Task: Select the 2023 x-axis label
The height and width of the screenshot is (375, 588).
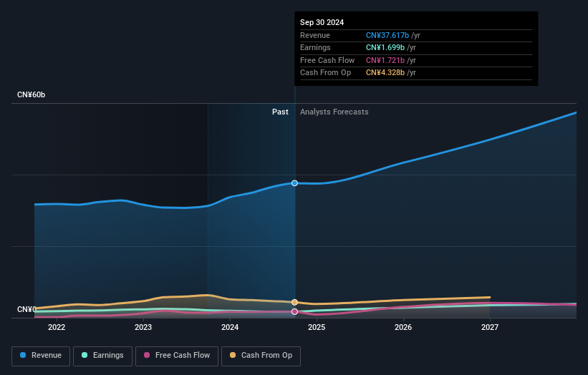Action: 143,327
